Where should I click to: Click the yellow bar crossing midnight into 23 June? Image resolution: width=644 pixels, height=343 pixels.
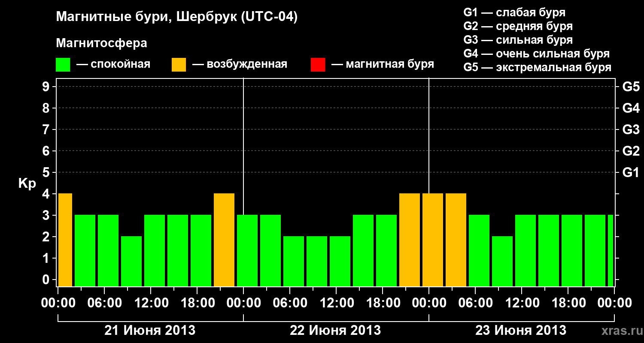coord(433,240)
